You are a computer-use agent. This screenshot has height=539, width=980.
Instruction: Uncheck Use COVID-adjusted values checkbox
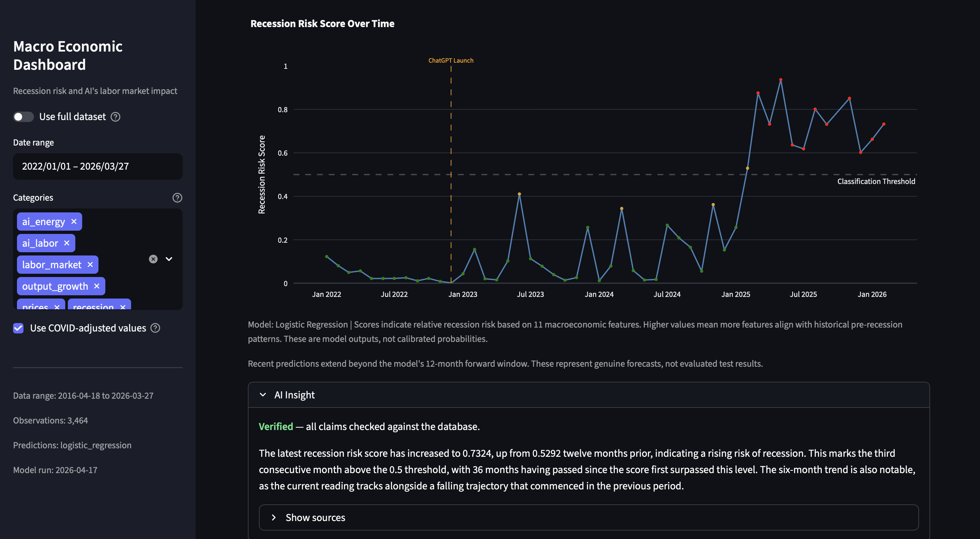pos(18,328)
